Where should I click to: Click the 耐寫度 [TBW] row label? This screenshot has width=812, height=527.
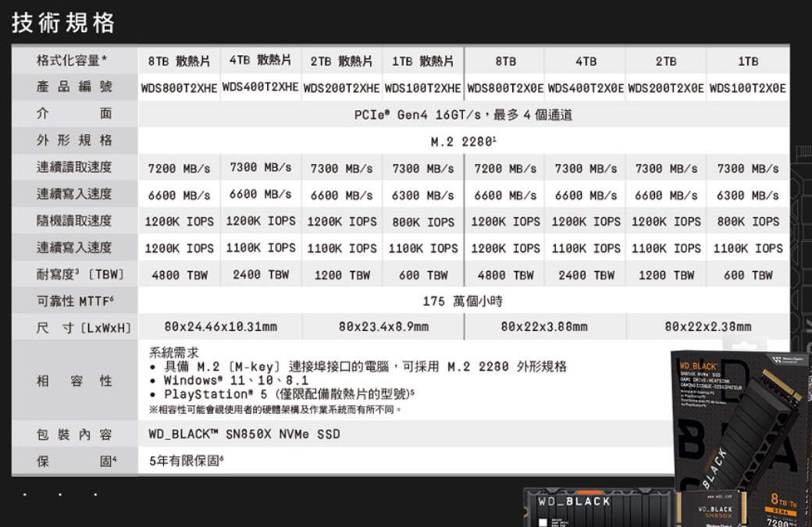coord(80,274)
